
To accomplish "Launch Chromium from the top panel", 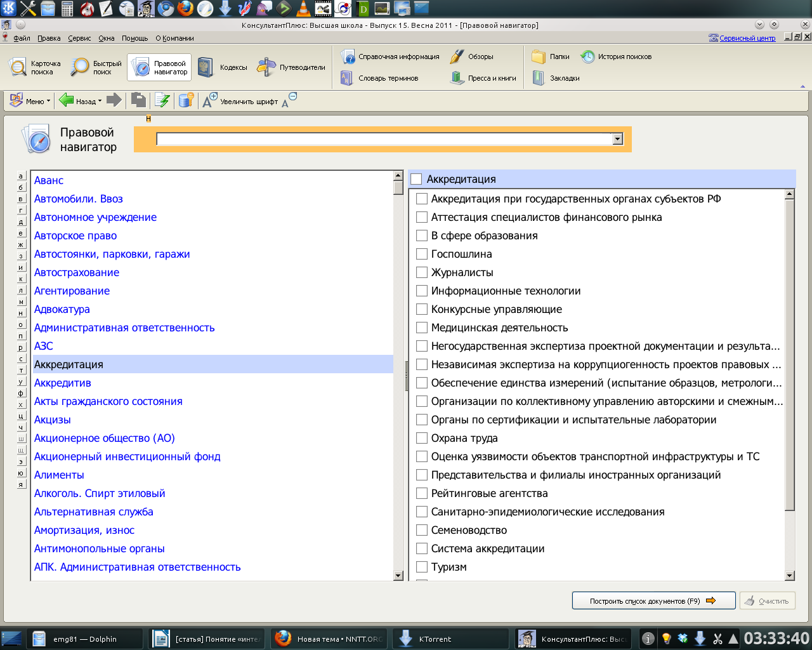I will click(166, 8).
